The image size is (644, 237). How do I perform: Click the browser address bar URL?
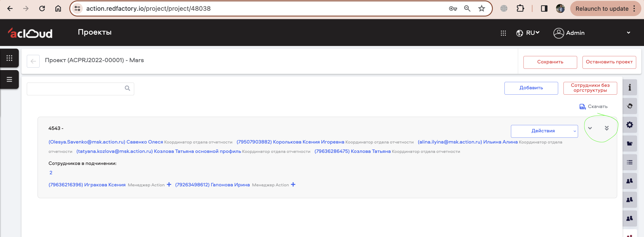[x=148, y=8]
